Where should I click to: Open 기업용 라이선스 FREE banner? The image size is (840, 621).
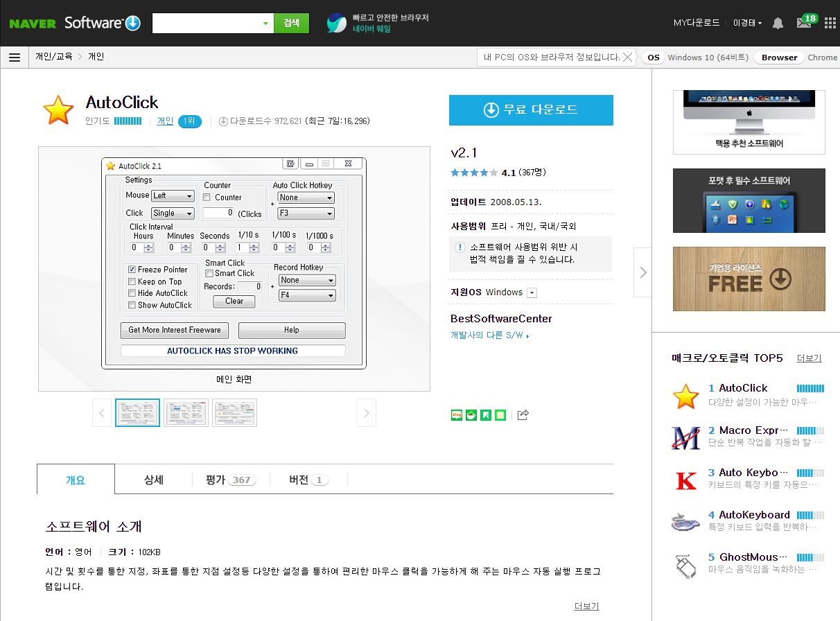point(749,279)
